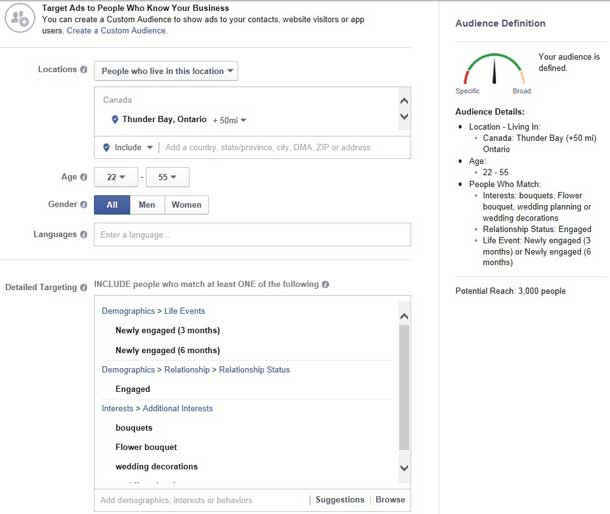The width and height of the screenshot is (610, 514).
Task: Click Browse in detailed targeting
Action: 390,500
